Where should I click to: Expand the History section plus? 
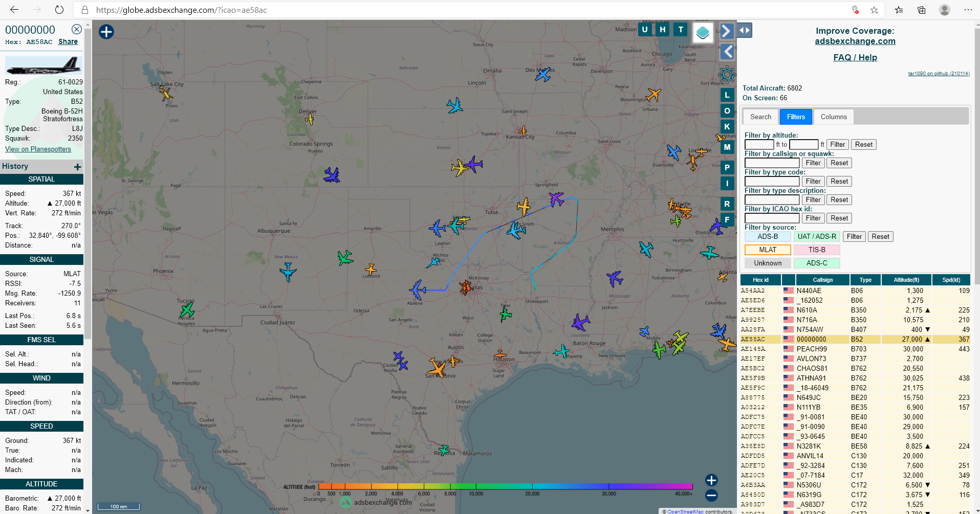pyautogui.click(x=77, y=167)
